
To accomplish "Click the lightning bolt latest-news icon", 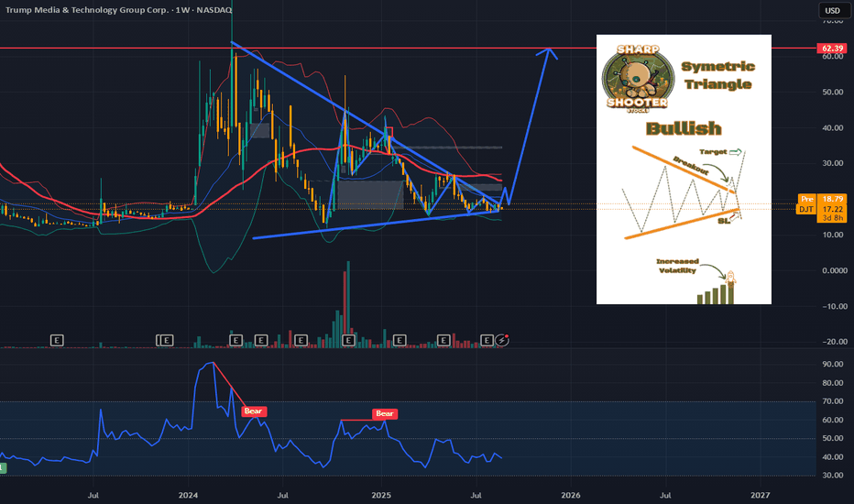I will tap(502, 340).
